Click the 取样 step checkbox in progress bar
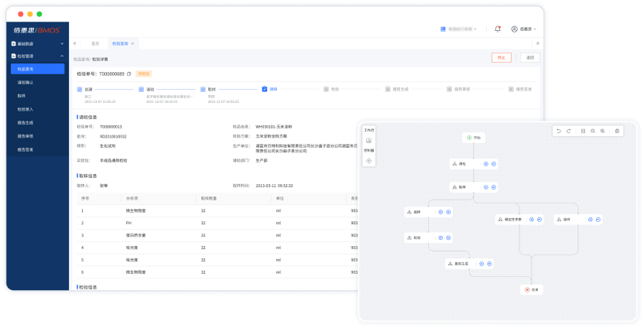The width and height of the screenshot is (644, 328). coord(203,89)
